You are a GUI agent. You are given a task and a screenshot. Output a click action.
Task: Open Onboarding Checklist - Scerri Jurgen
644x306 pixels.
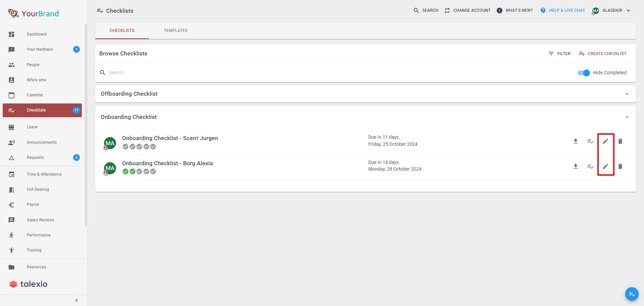[x=170, y=138]
